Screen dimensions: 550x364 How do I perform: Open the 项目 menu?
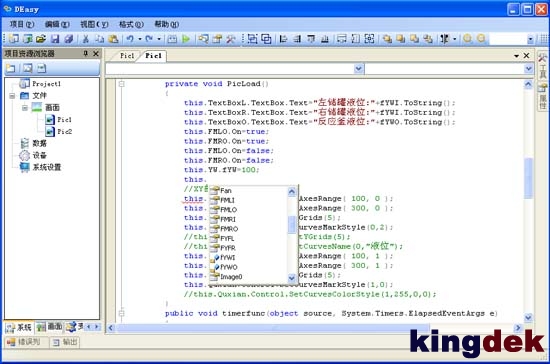point(22,24)
